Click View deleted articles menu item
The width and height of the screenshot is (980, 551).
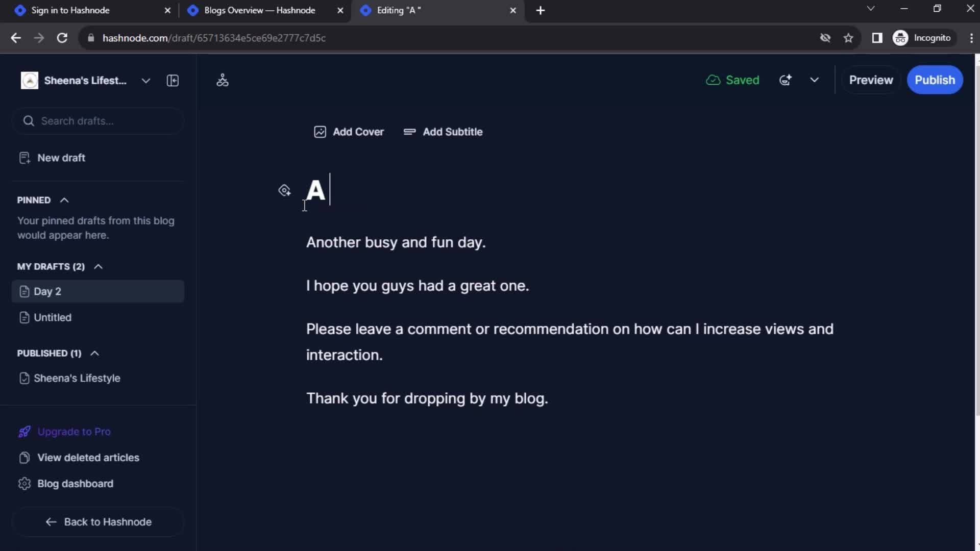point(88,457)
